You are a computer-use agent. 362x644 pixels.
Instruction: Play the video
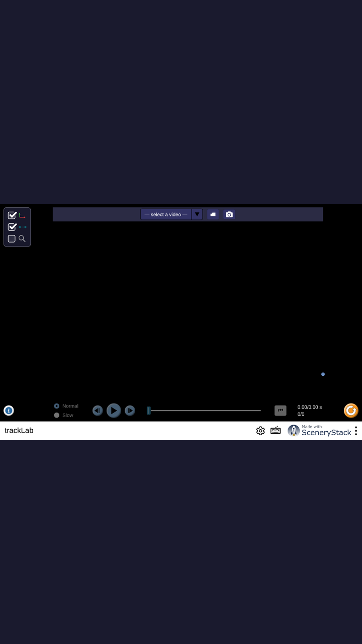(x=114, y=411)
